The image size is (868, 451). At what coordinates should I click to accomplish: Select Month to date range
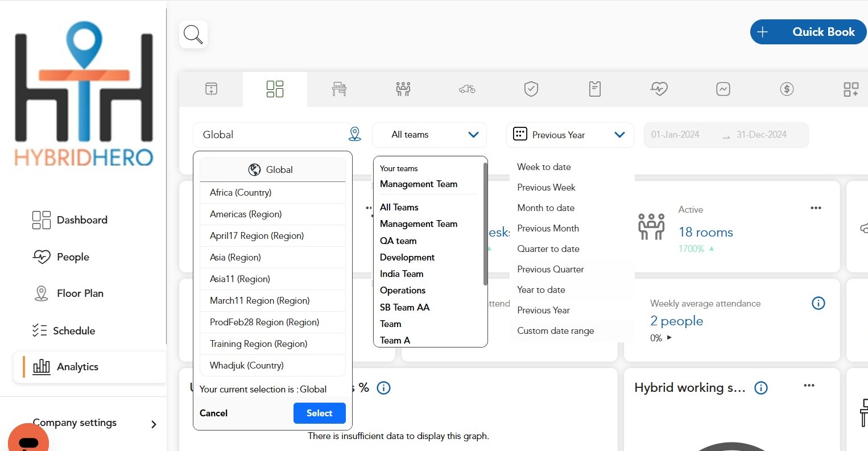point(545,208)
